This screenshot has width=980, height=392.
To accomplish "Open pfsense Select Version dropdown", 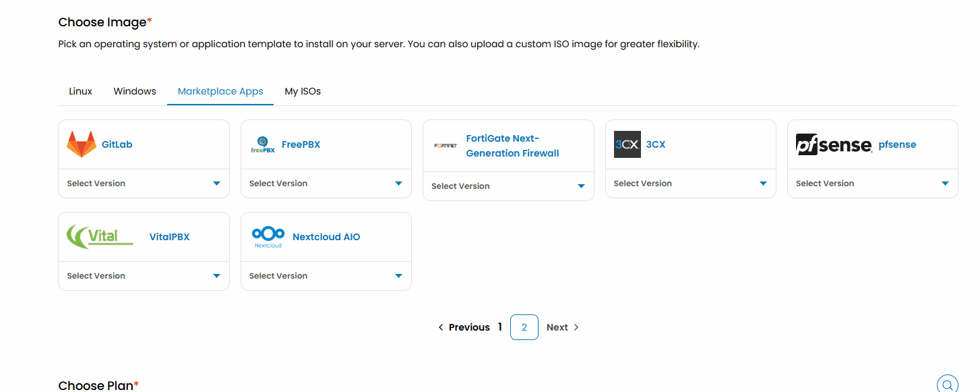I will pos(872,184).
